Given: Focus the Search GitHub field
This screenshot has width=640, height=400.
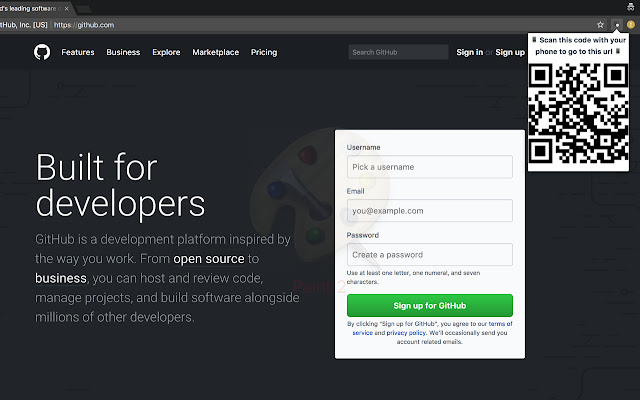Looking at the screenshot, I should [x=398, y=52].
